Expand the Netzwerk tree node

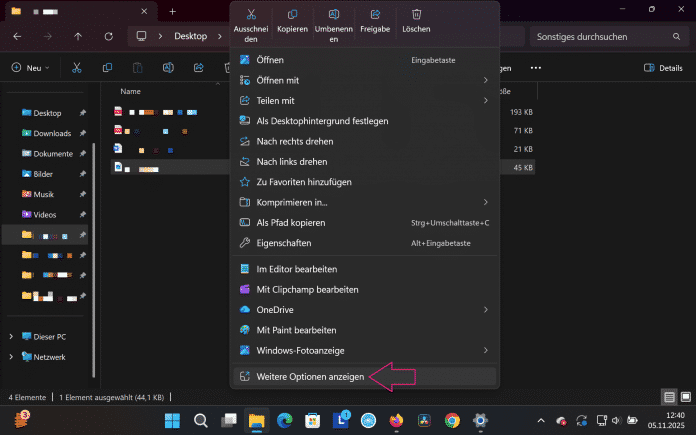click(11, 357)
